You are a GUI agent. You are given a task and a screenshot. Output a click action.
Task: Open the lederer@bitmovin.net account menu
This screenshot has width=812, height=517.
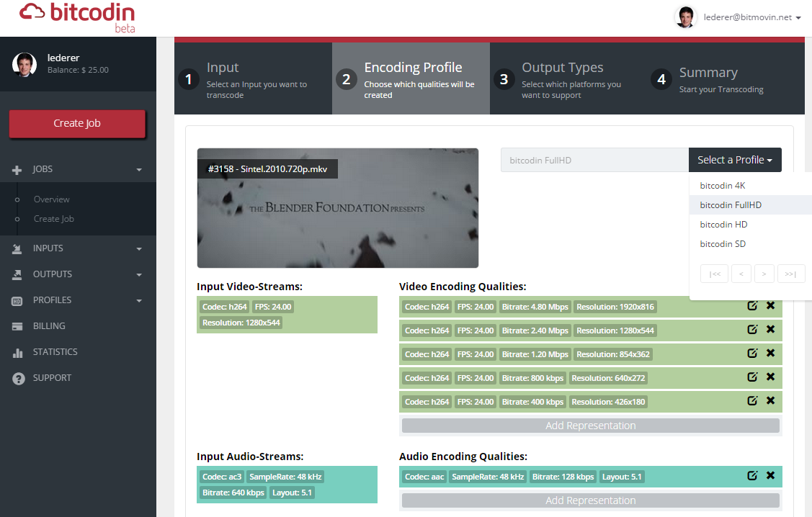pos(746,17)
